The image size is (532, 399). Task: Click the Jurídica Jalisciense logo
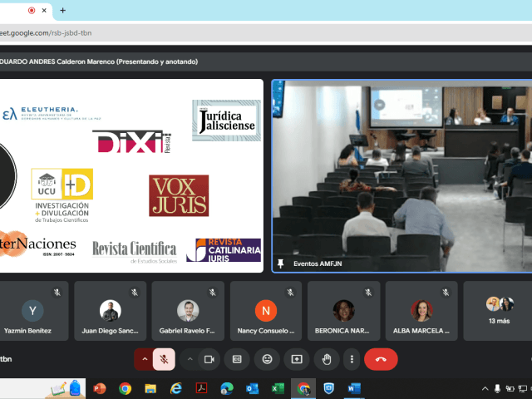point(227,121)
